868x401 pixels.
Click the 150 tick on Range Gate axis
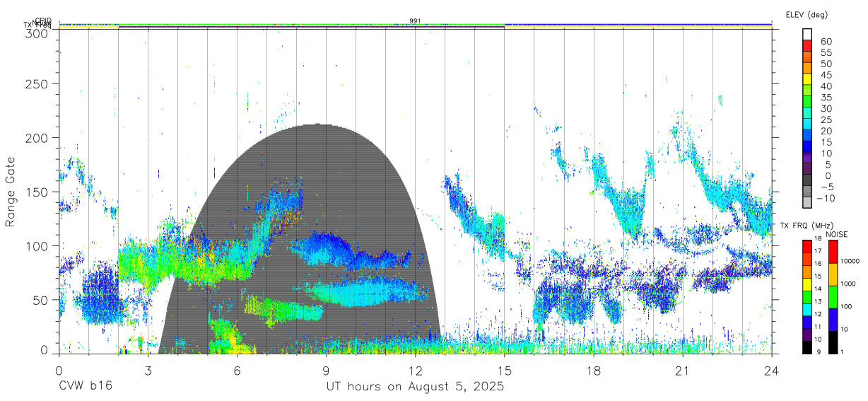pyautogui.click(x=37, y=192)
